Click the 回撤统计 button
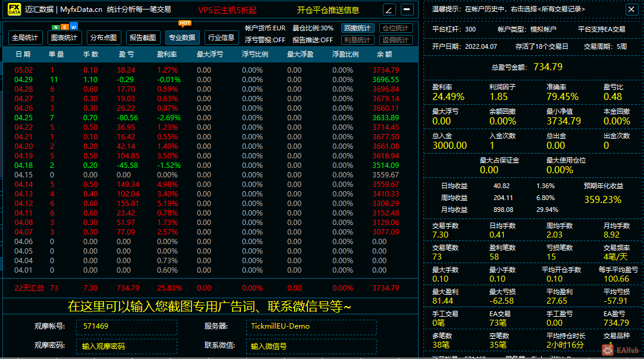 click(x=357, y=28)
